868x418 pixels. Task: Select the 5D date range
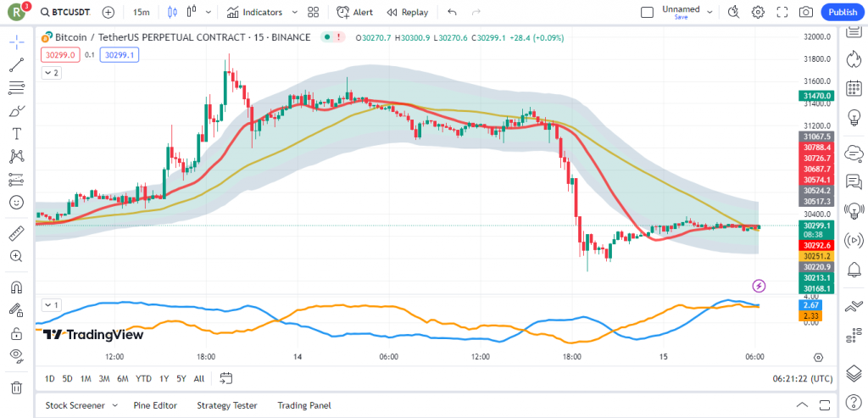tap(67, 379)
